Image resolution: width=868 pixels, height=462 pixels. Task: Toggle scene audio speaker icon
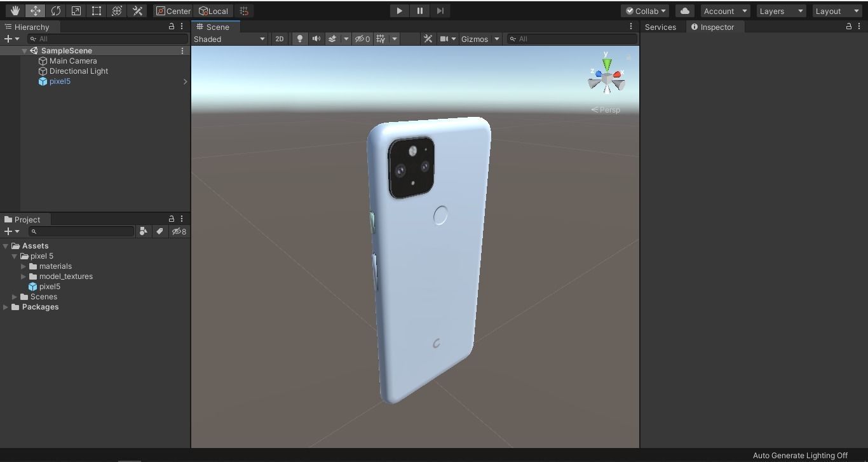click(x=316, y=39)
